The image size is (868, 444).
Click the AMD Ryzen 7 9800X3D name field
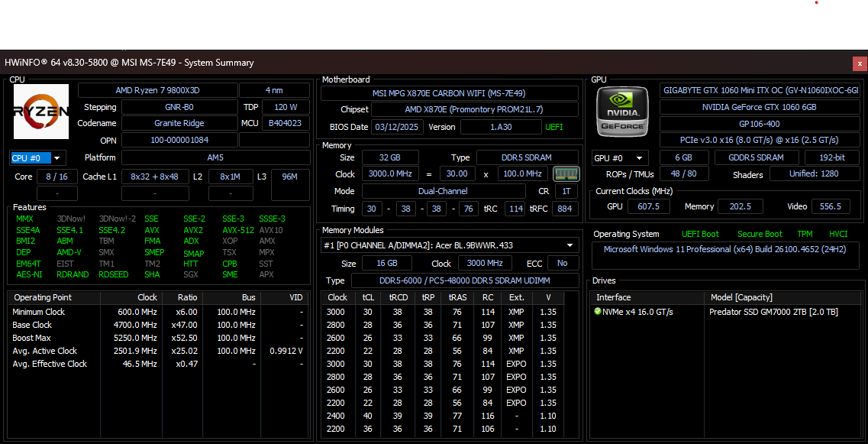(x=157, y=90)
